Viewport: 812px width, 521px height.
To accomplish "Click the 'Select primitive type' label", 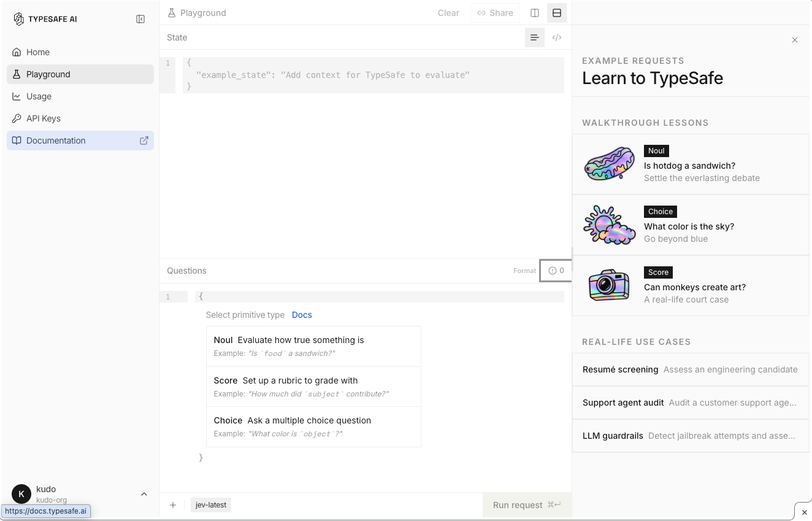I will tap(245, 315).
